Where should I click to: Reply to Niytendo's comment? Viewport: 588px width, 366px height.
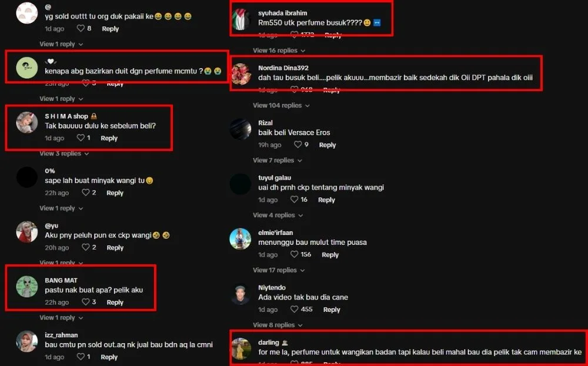[x=332, y=310]
